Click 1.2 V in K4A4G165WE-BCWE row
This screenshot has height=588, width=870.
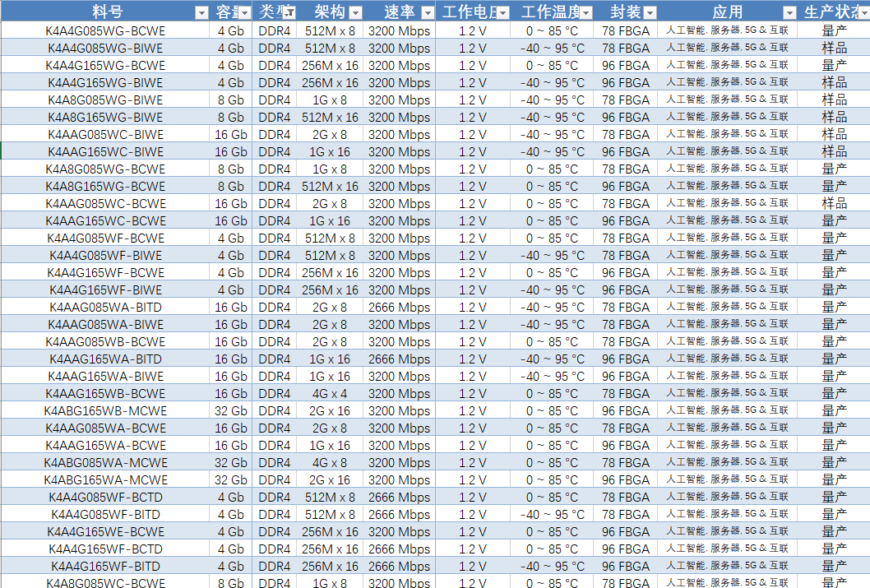(472, 531)
